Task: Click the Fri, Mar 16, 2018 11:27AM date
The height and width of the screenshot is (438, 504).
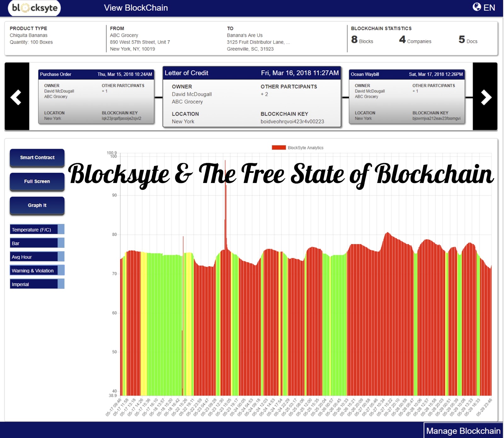Action: click(x=300, y=73)
